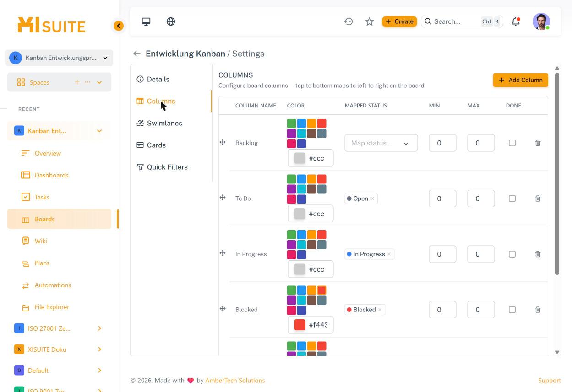The width and height of the screenshot is (572, 392).
Task: Check the Done box for In Progress
Action: (512, 254)
